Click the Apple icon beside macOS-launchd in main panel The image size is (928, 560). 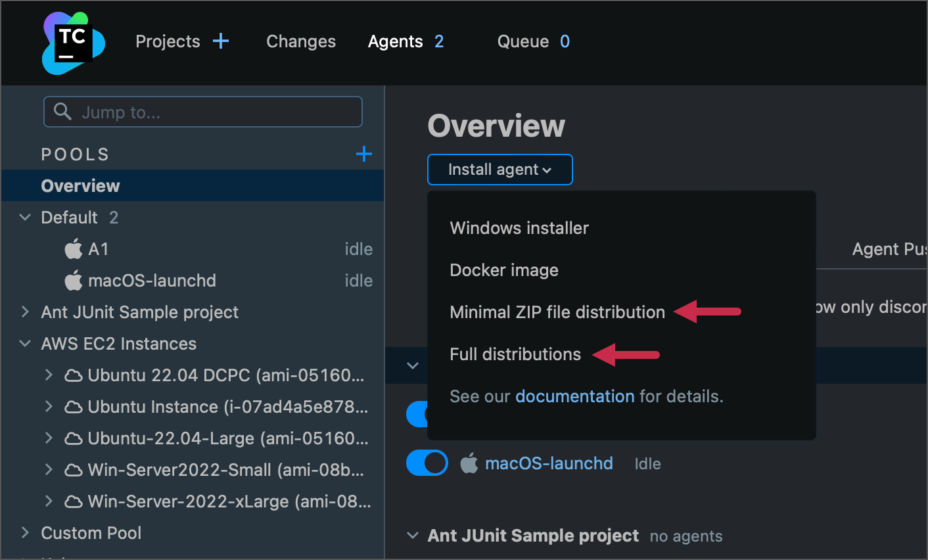[x=469, y=463]
